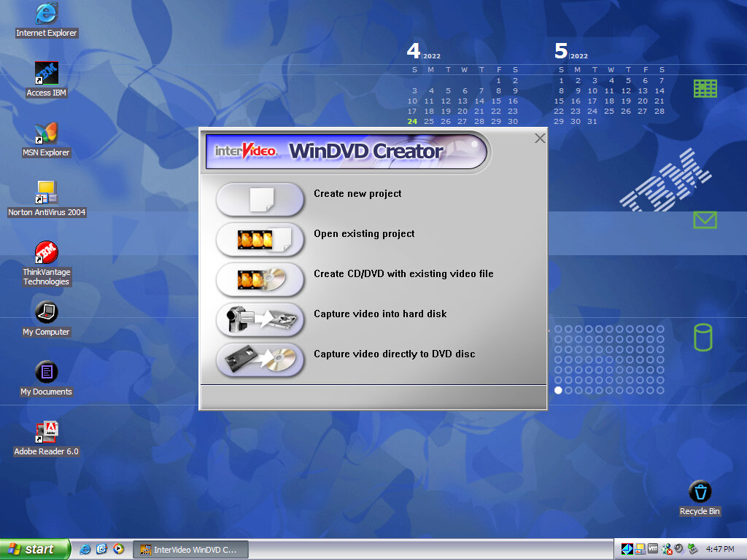Click the VHS tape to DVD capture icon
Screen dimensions: 747x560
tap(260, 359)
